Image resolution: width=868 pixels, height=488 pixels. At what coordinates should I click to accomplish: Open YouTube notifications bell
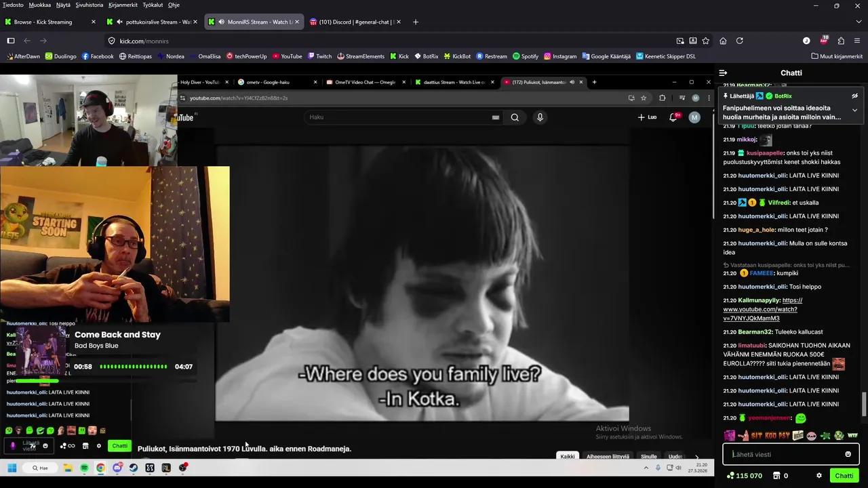[673, 117]
